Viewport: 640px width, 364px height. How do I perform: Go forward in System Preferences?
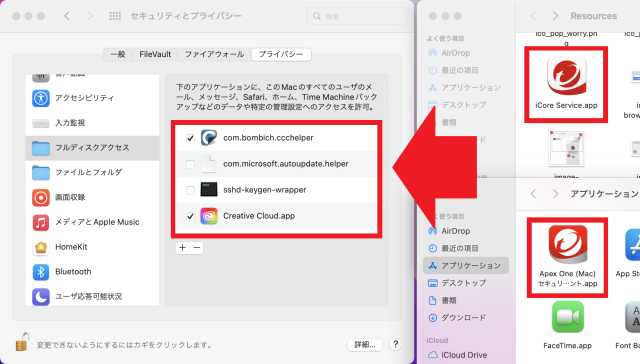pyautogui.click(x=90, y=16)
